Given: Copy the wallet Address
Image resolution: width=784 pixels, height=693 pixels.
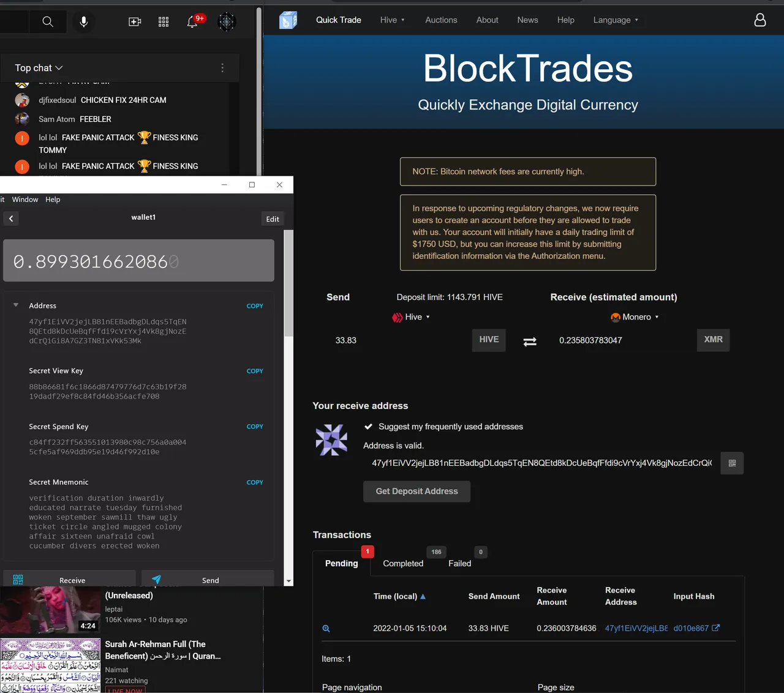Looking at the screenshot, I should pos(255,305).
